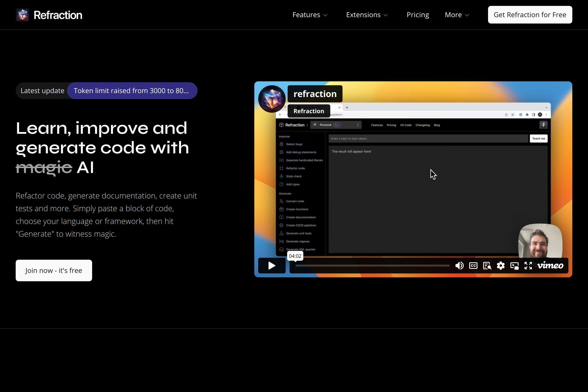Click the refraction video title label
Screen dimensions: 588x392
coord(315,94)
